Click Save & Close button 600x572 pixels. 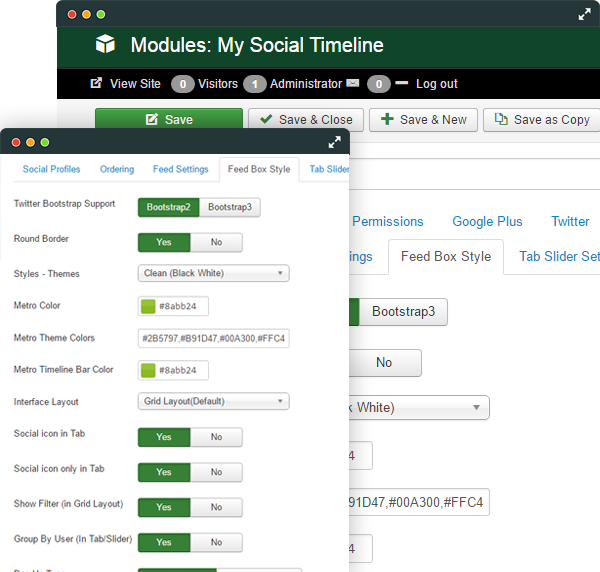click(306, 120)
